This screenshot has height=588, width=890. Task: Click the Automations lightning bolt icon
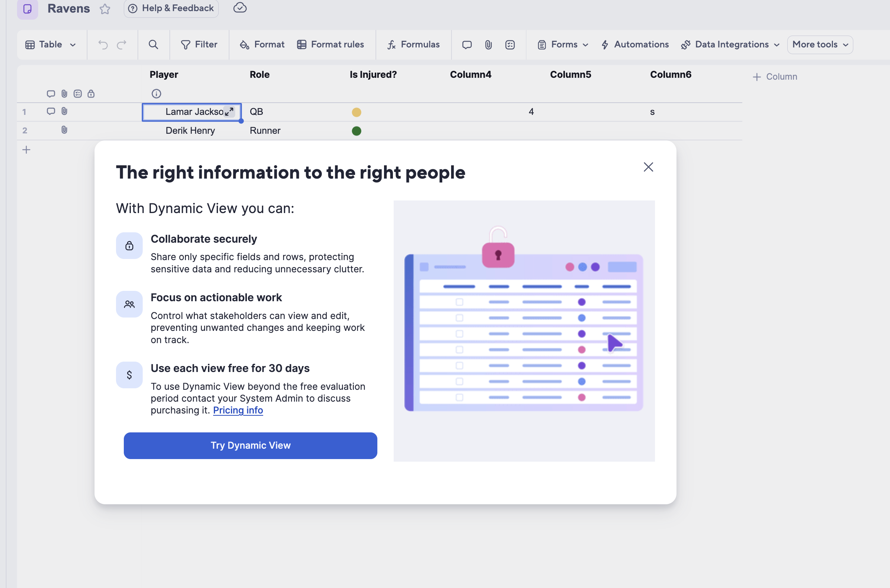pos(605,44)
